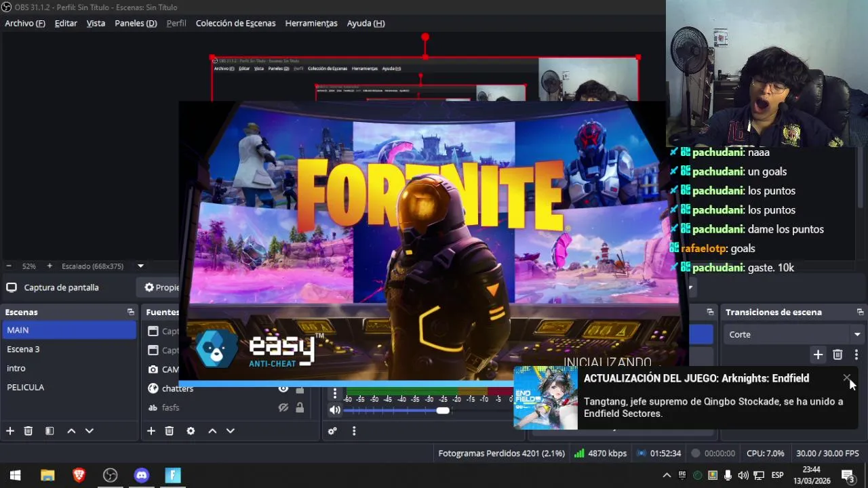
Task: Select the CAM source row
Action: [x=163, y=369]
